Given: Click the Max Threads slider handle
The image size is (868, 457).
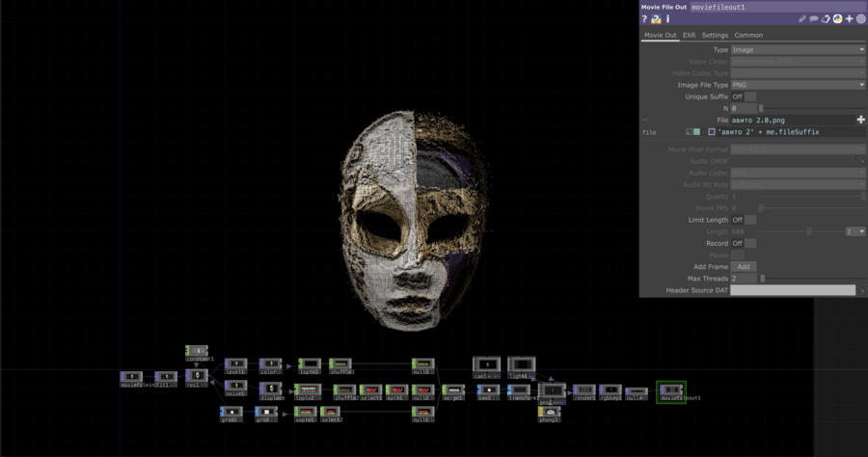Looking at the screenshot, I should 761,278.
